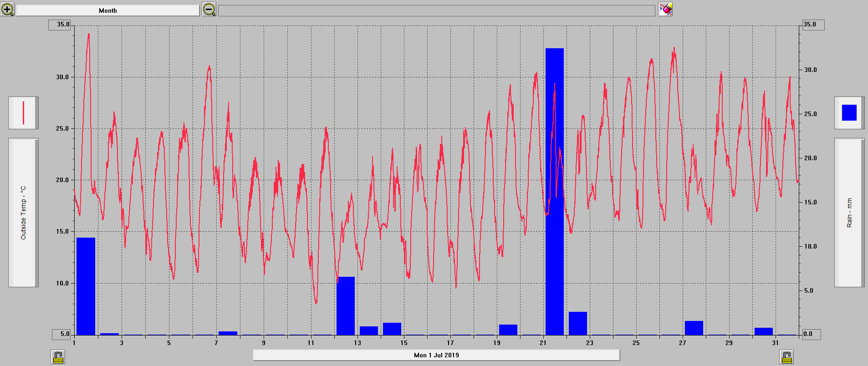Screen dimensions: 868x366
Task: Toggle the right axis padlock icon
Action: (786, 357)
